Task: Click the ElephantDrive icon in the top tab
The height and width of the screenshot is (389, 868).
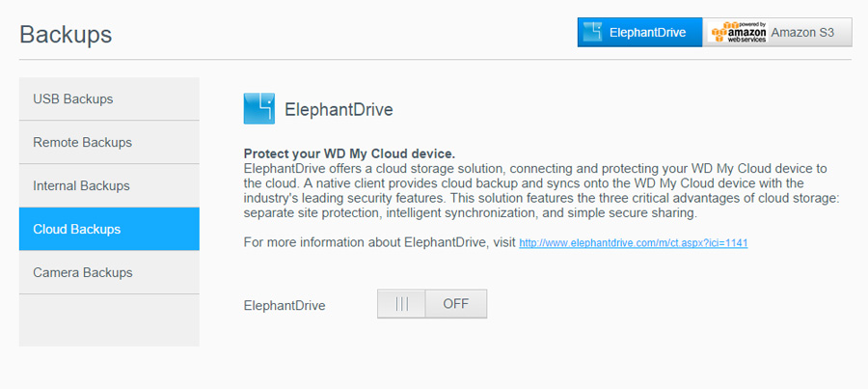Action: (x=592, y=32)
